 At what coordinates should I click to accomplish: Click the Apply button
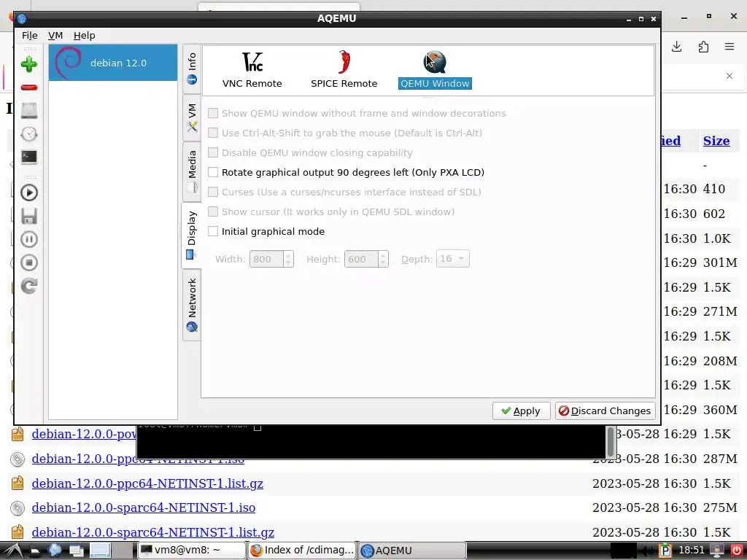click(x=521, y=411)
